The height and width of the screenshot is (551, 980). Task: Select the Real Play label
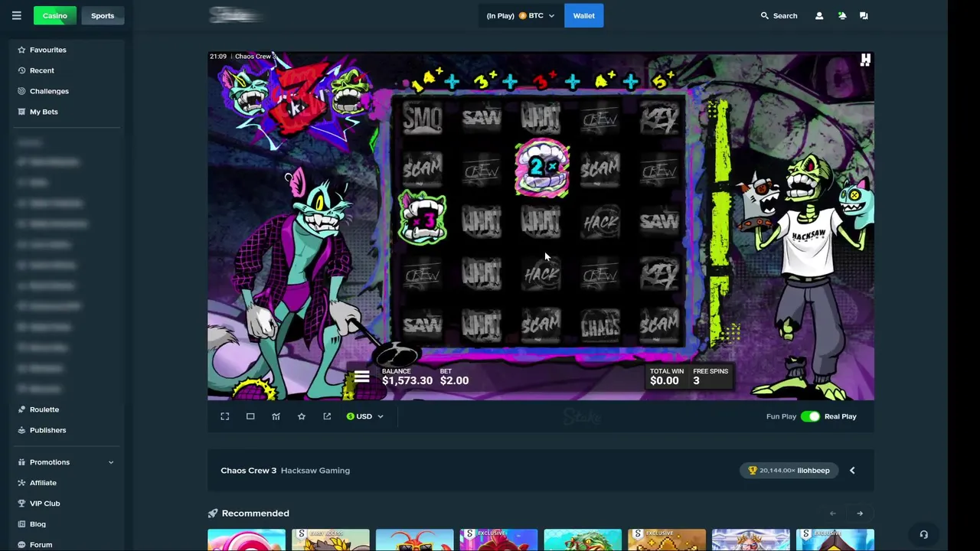click(x=841, y=416)
